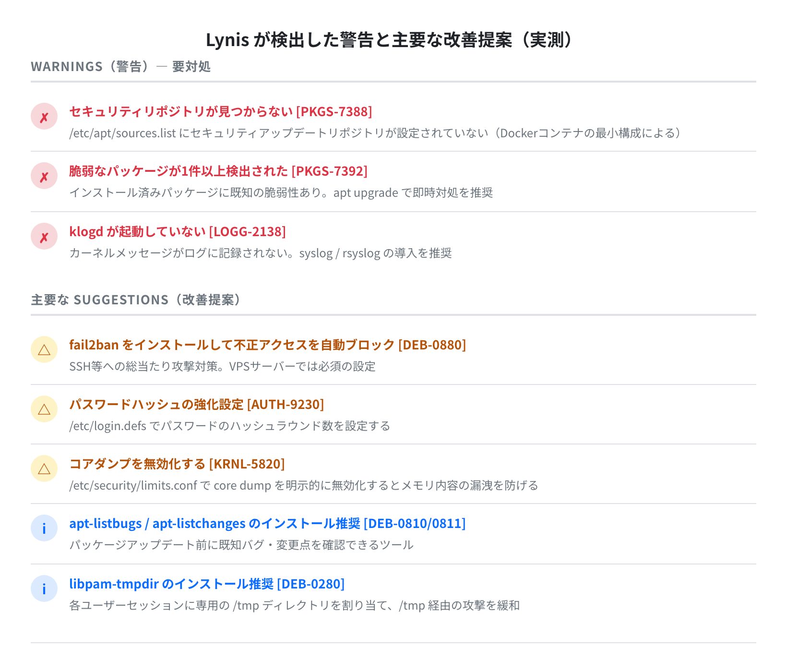This screenshot has height=672, width=787.
Task: Click the description mentioning 'apt upgrade で即時対処を推奨'
Action: (281, 192)
